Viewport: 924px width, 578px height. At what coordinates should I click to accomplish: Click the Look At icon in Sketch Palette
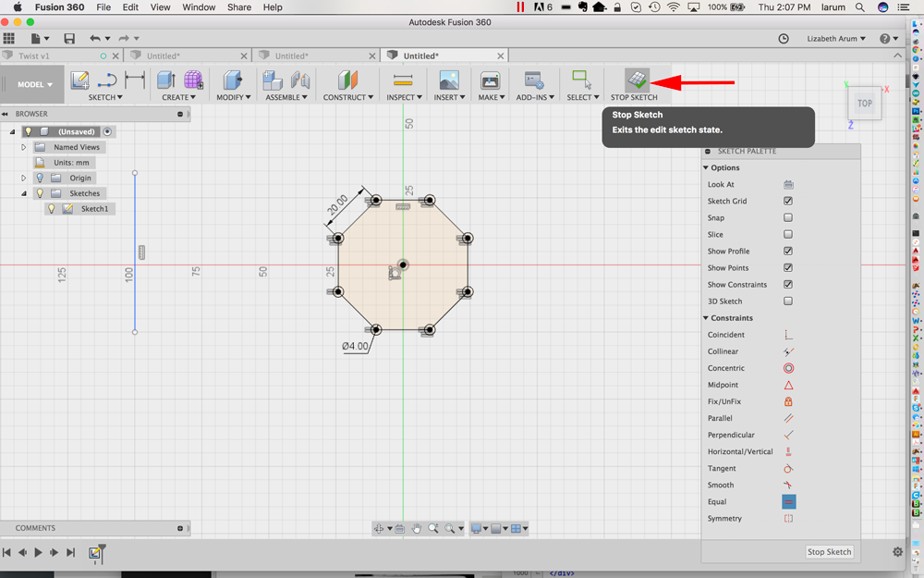(788, 185)
